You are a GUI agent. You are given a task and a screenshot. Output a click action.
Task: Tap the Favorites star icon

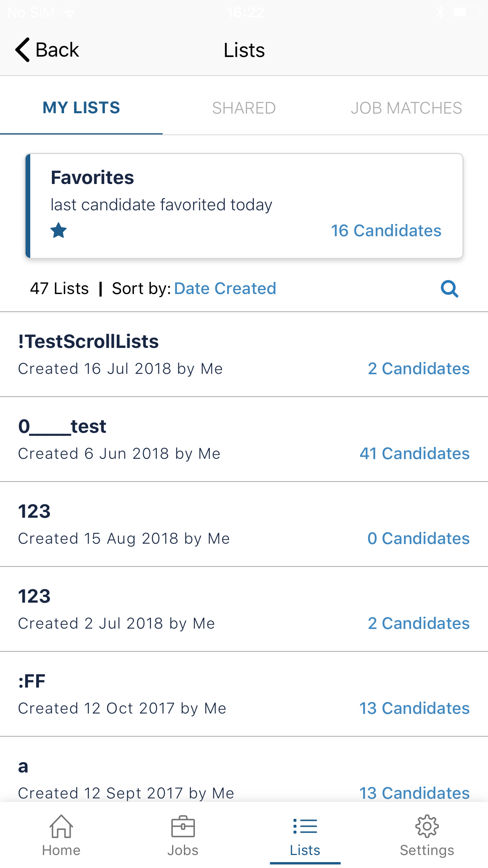[59, 230]
